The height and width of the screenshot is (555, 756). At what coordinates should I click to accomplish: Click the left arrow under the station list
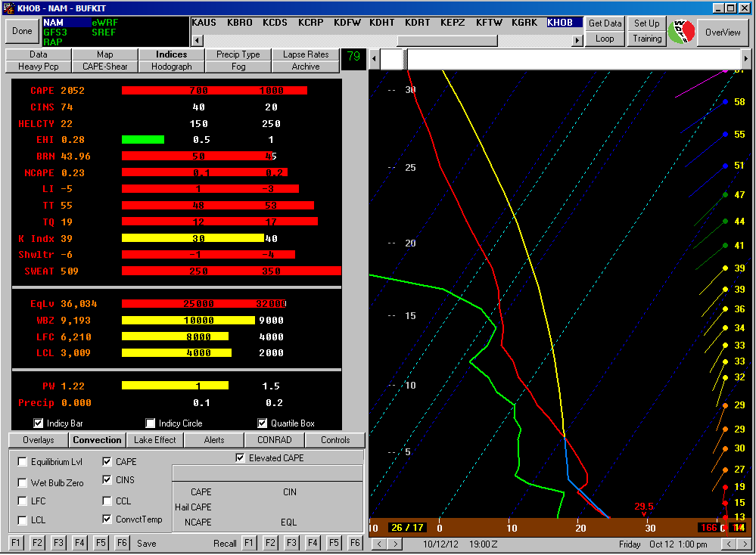(x=197, y=41)
